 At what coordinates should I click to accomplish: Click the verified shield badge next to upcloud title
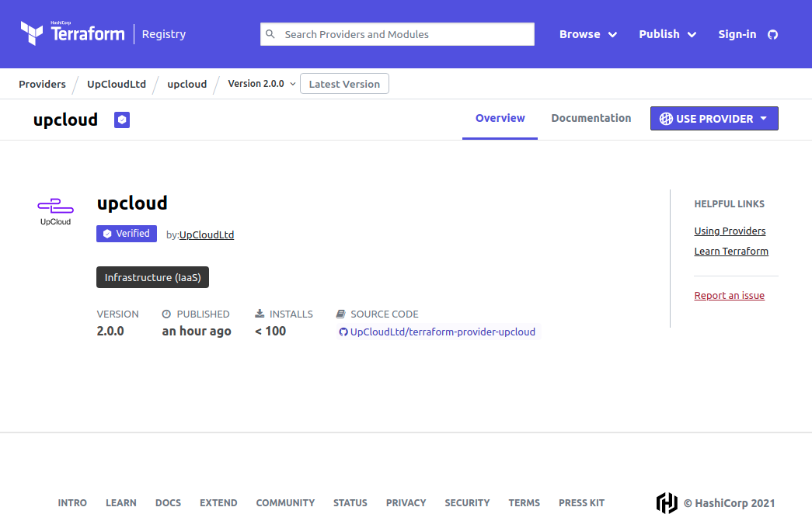pyautogui.click(x=122, y=120)
